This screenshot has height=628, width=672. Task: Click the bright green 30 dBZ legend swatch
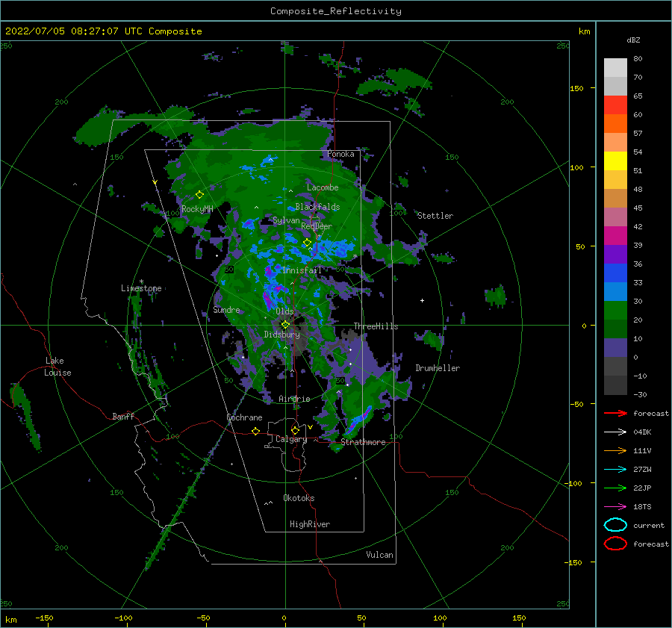pos(615,310)
